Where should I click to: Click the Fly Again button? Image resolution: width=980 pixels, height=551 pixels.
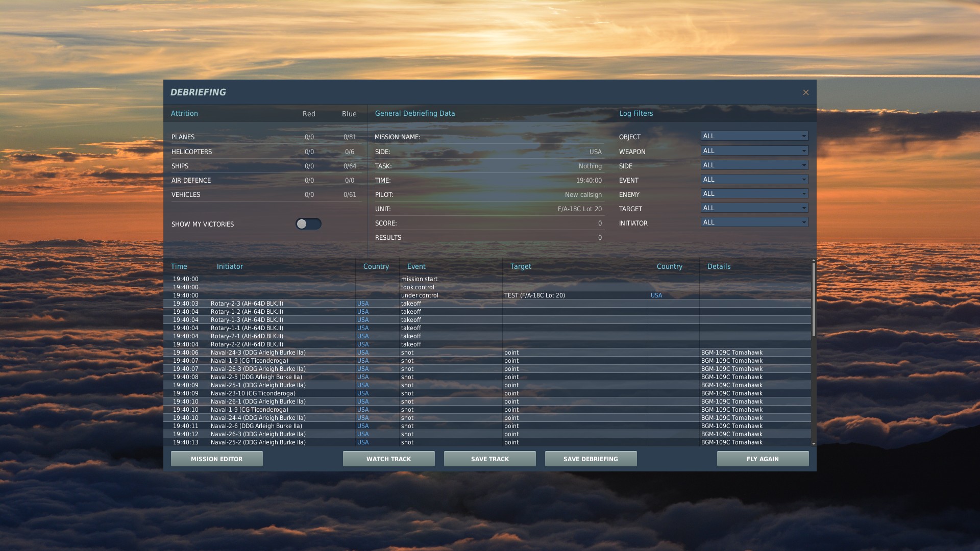click(763, 459)
